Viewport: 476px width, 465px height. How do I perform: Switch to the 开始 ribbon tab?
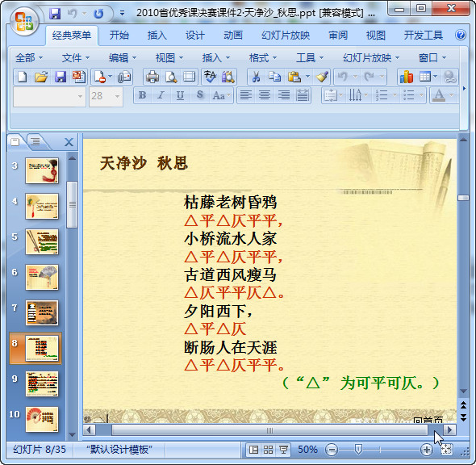pos(119,36)
